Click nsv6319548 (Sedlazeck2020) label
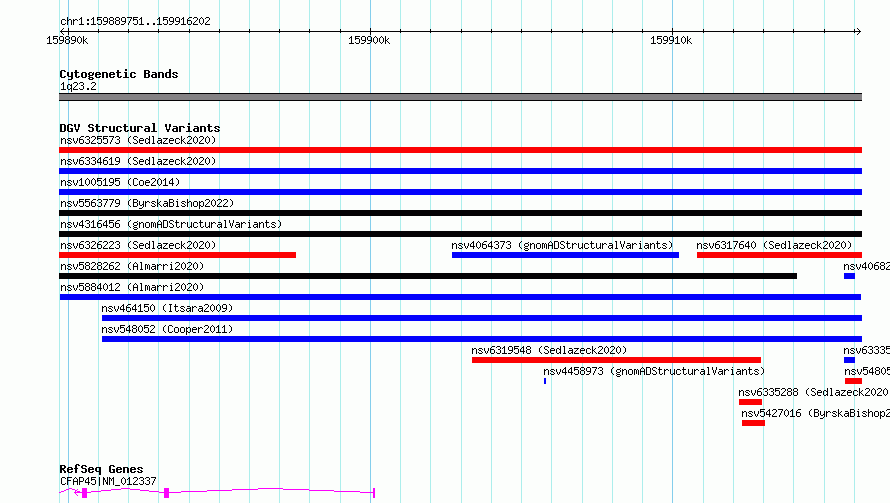The width and height of the screenshot is (890, 503). click(x=549, y=350)
